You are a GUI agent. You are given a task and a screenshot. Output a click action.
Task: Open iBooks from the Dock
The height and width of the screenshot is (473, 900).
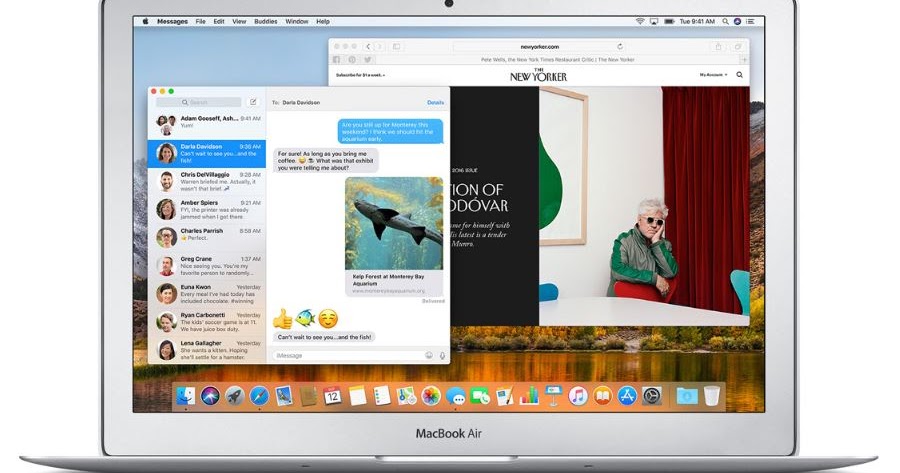point(603,396)
